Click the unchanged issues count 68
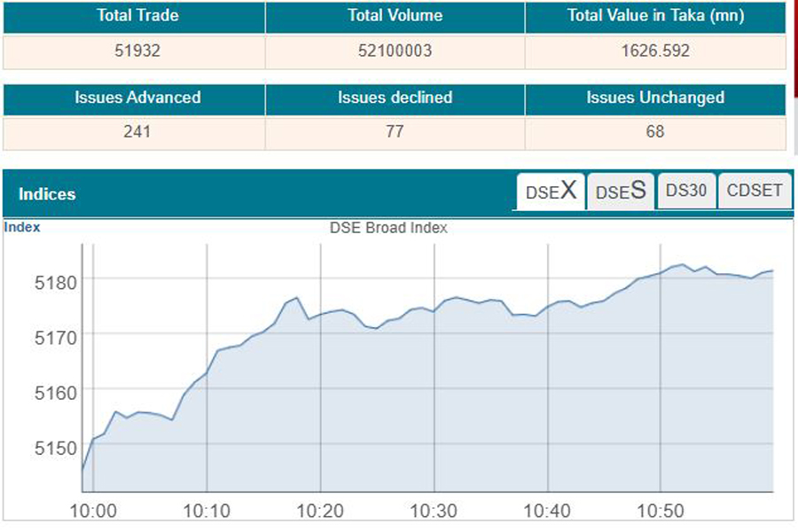This screenshot has height=532, width=798. [x=655, y=132]
